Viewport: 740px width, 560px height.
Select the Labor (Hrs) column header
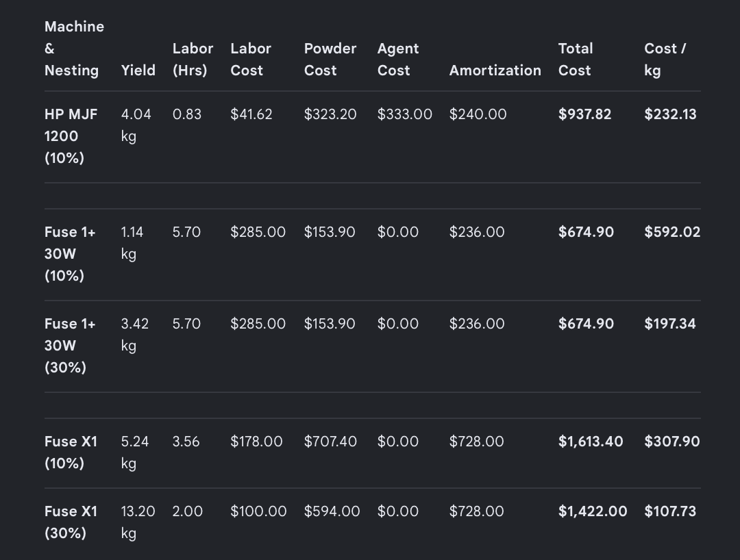pos(193,60)
